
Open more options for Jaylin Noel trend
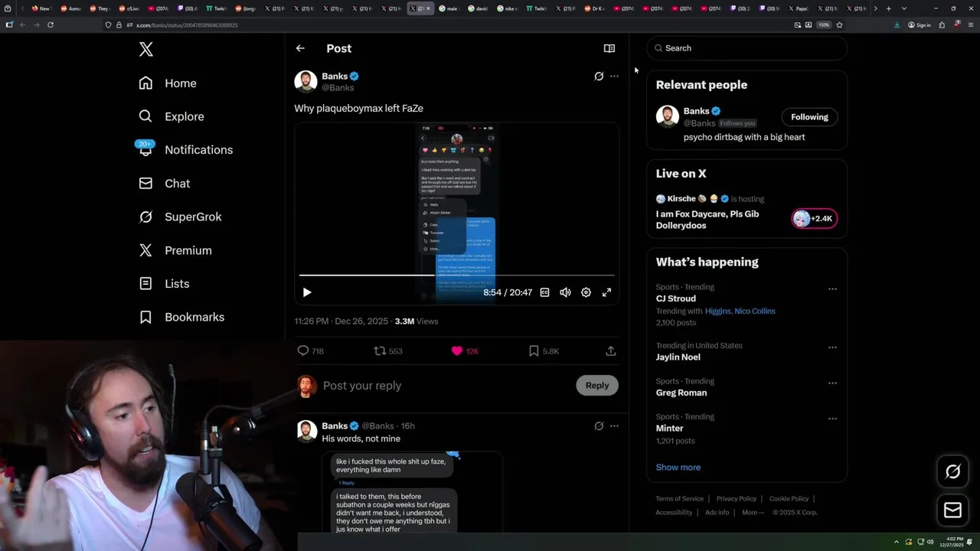click(x=832, y=347)
